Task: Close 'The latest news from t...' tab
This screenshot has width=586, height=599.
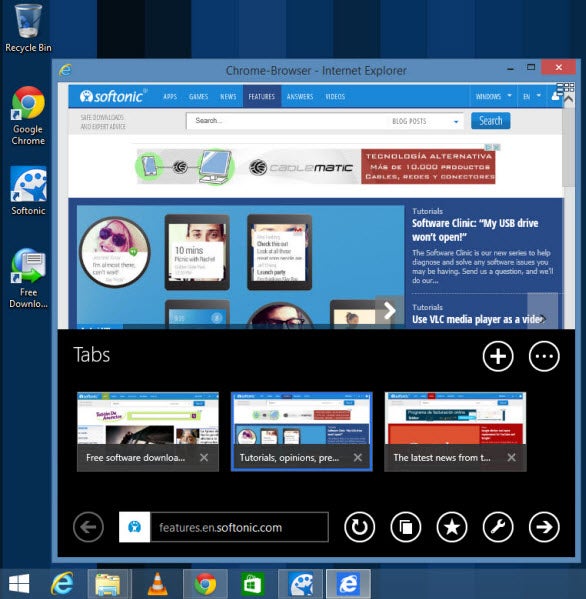Action: click(512, 457)
